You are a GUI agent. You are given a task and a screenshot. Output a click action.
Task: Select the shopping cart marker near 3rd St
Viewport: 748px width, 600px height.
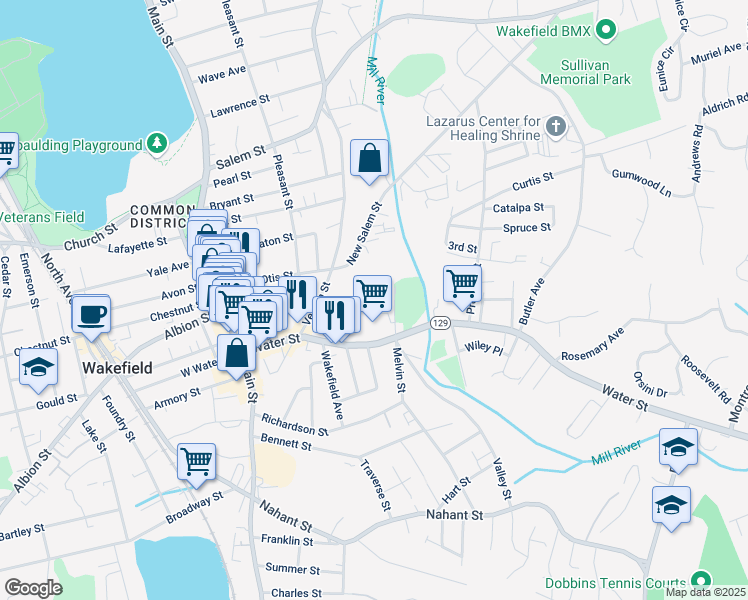tap(462, 284)
